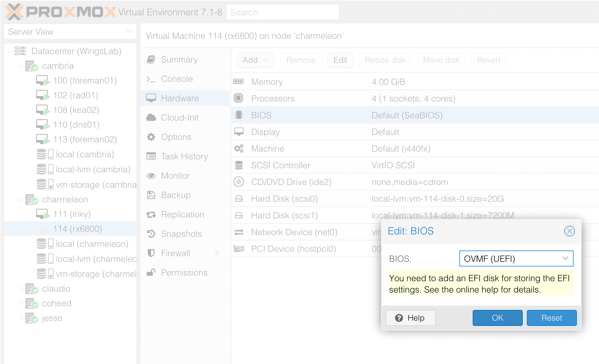Image resolution: width=599 pixels, height=364 pixels.
Task: Click the Edit hardware button
Action: 340,60
